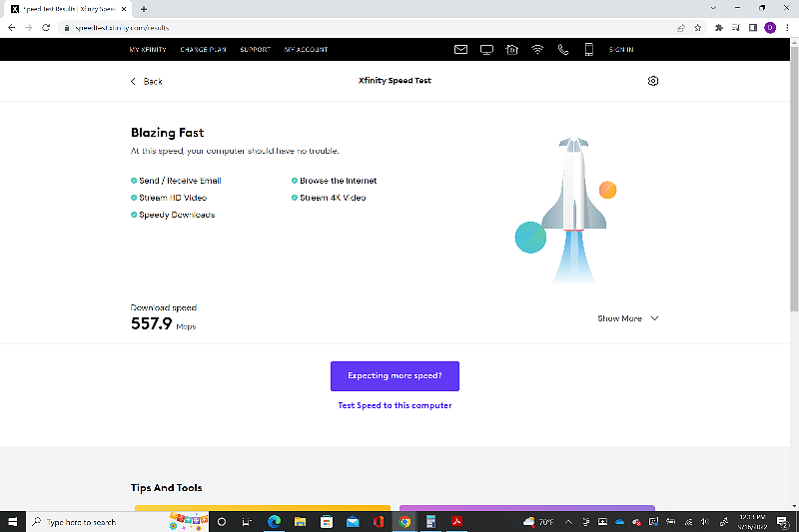Open Calculator from the taskbar
This screenshot has height=532, width=799.
[x=431, y=522]
